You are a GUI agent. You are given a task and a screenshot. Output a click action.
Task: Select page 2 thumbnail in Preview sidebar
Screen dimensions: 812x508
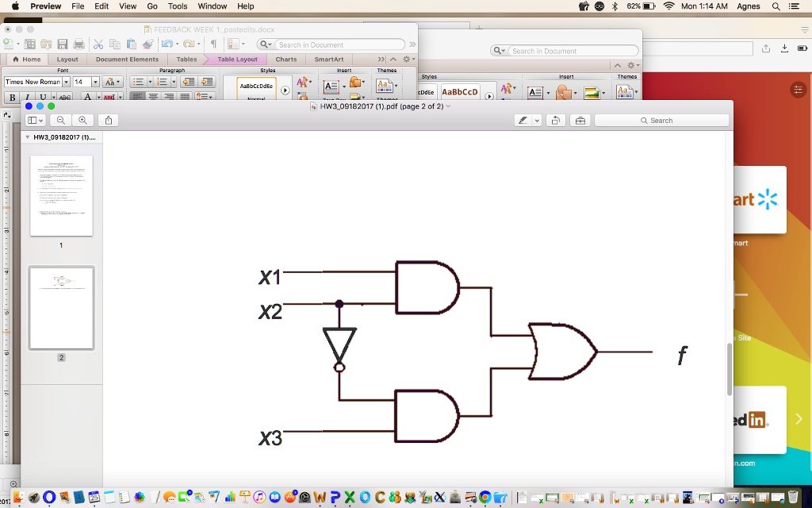61,308
